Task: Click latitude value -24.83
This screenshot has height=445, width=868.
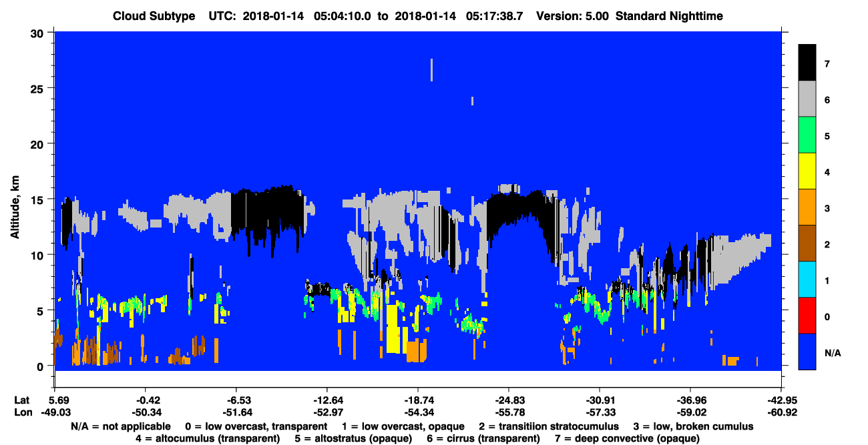Action: click(509, 400)
